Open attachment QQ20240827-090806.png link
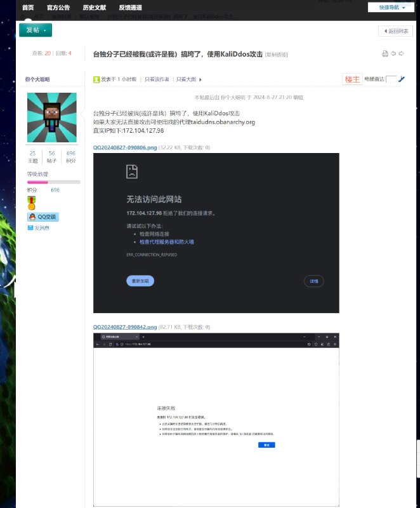The width and height of the screenshot is (420, 508). point(125,147)
